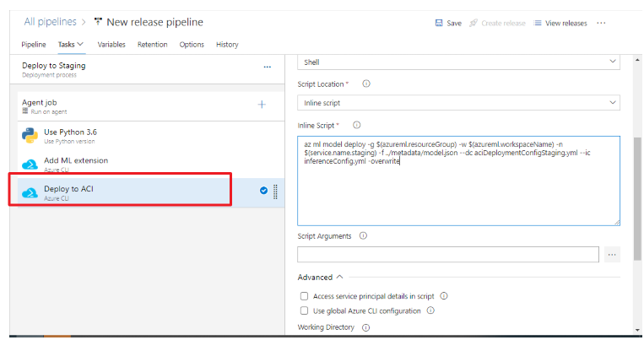644x340 pixels.
Task: Select the Deploy to Staging stage header
Action: point(147,69)
